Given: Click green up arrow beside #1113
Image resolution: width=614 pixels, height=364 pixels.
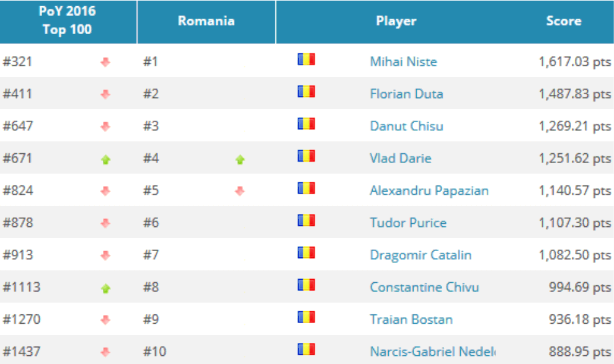Looking at the screenshot, I should 105,288.
